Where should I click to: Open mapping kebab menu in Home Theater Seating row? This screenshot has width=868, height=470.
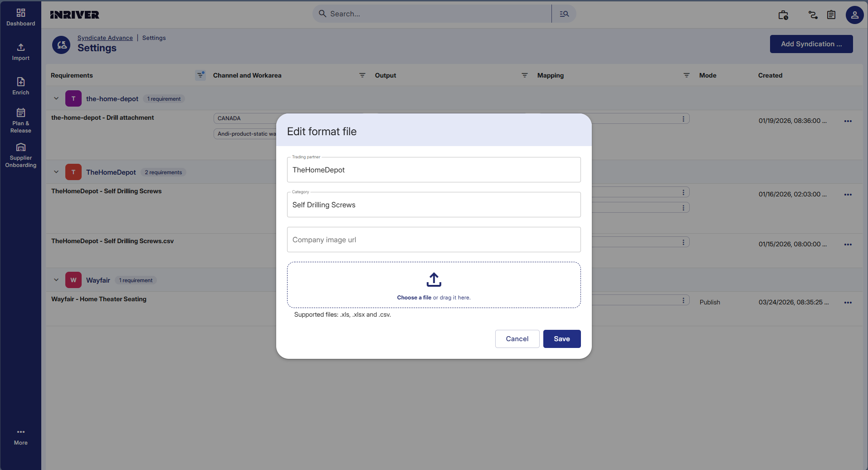[x=683, y=300]
